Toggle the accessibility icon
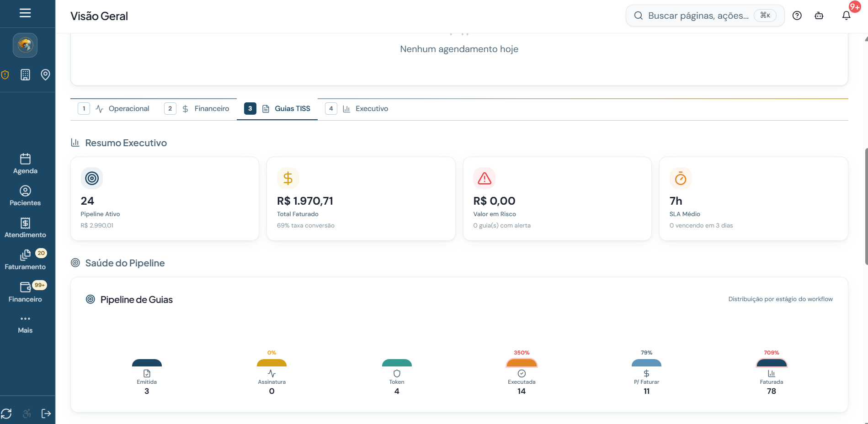Screen dimensions: 868x424 pyautogui.click(x=27, y=413)
